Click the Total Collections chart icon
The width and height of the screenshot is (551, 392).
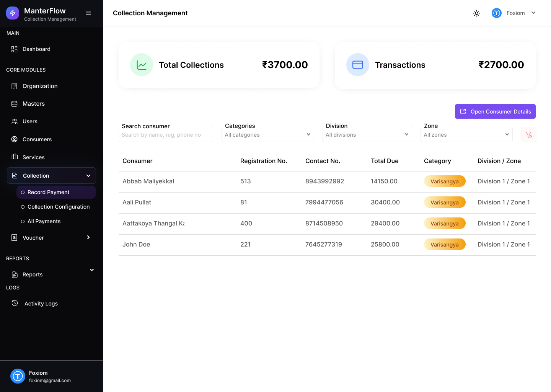(142, 65)
